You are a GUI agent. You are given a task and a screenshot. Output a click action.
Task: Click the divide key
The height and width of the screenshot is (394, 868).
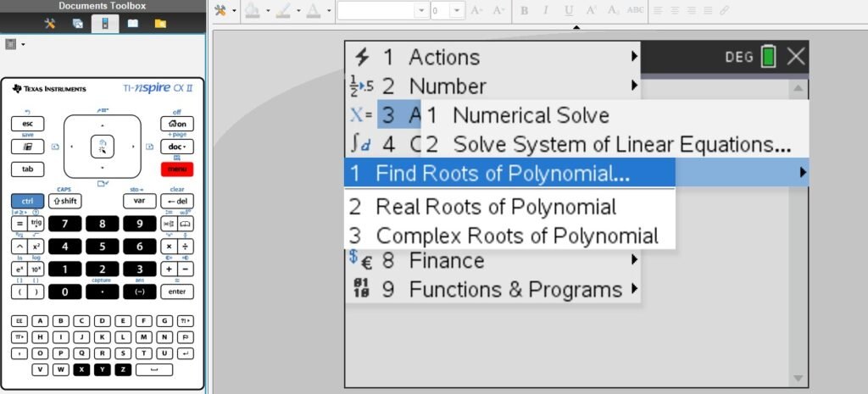click(186, 247)
